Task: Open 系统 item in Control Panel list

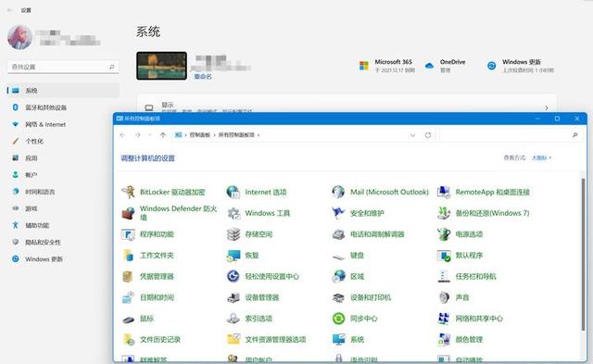Action: [347, 340]
